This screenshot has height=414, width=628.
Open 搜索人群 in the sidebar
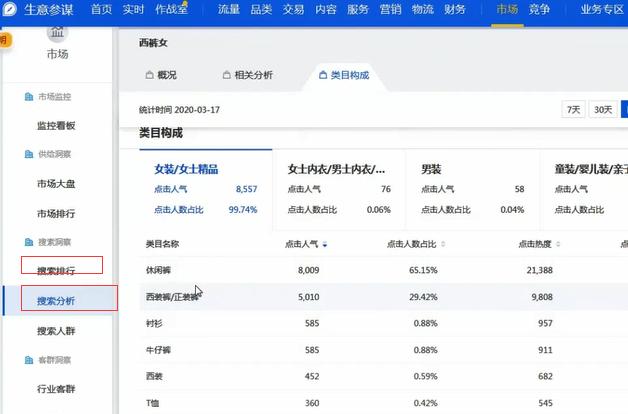[x=56, y=331]
